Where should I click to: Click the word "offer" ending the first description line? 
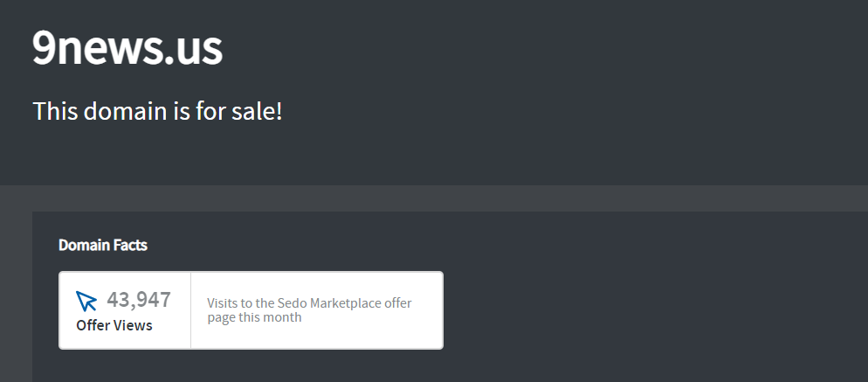(398, 303)
